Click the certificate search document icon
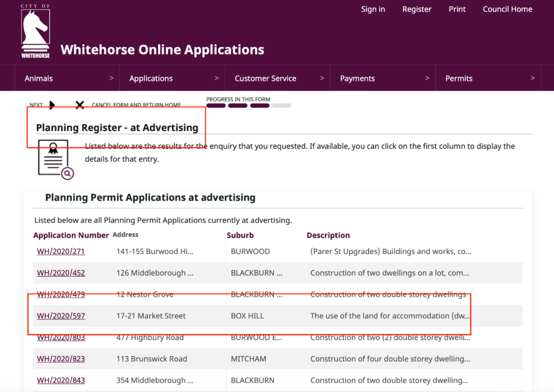 coord(55,160)
